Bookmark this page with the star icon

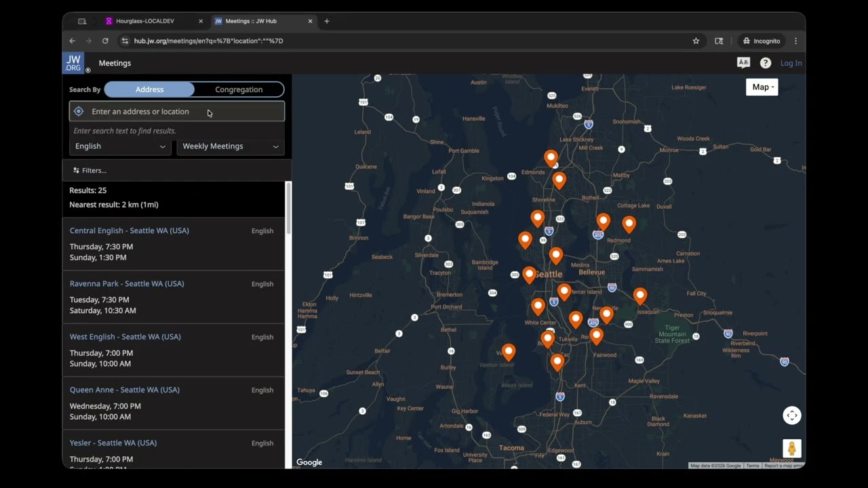pos(696,41)
